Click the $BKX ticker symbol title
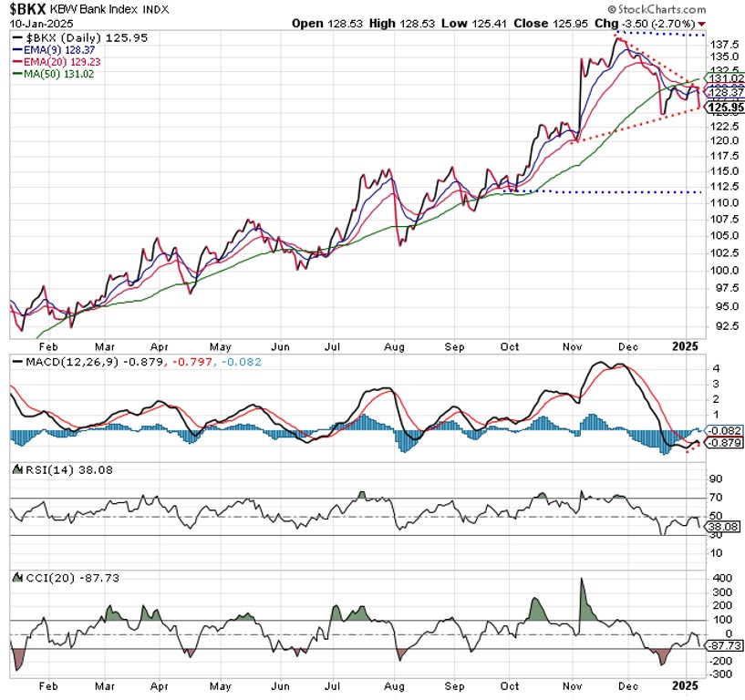Image resolution: width=745 pixels, height=700 pixels. point(30,9)
